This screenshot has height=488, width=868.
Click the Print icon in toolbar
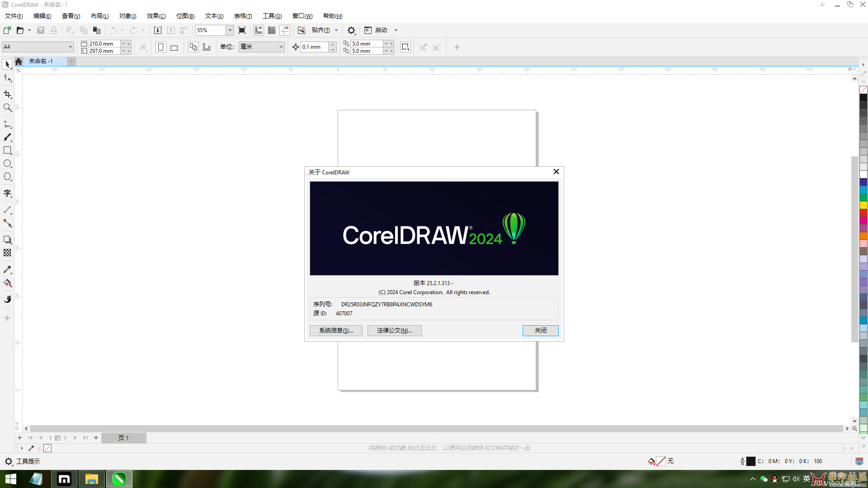pyautogui.click(x=54, y=30)
